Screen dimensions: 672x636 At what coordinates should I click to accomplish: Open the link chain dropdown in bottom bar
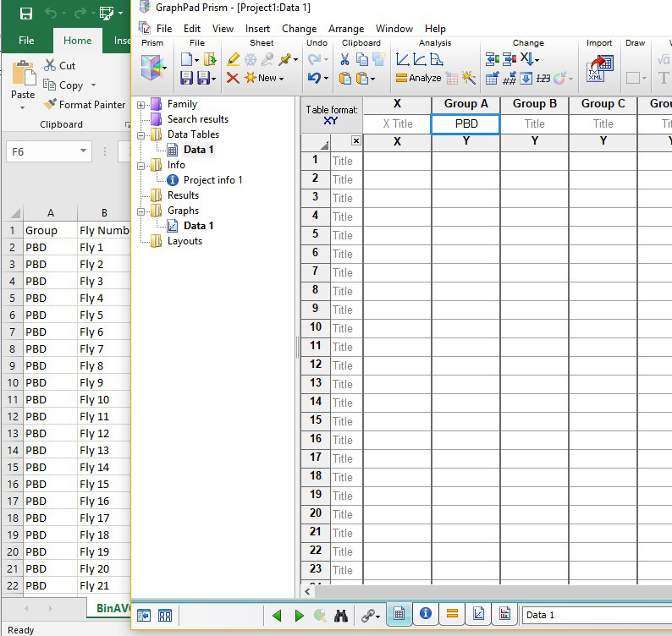[378, 617]
